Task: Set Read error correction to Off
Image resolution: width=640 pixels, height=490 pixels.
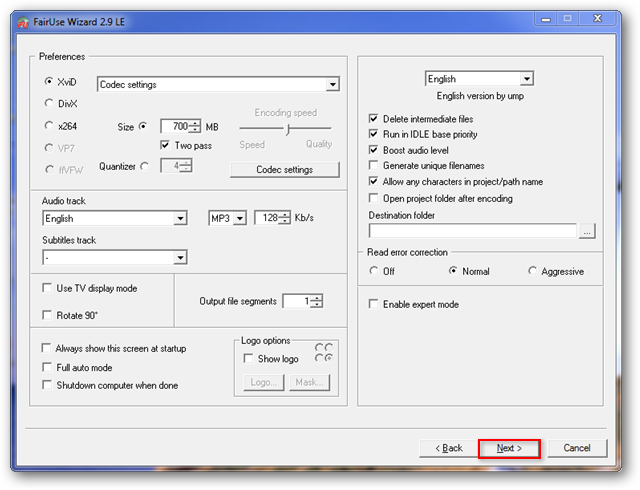Action: 373,271
